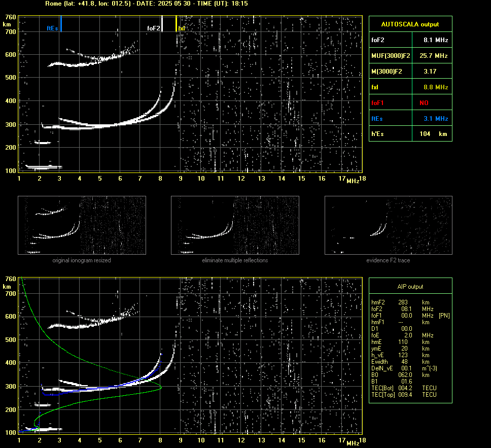Screen dimensions: 491x448
Task: Click the evidence F2 trace caption
Action: [389, 260]
